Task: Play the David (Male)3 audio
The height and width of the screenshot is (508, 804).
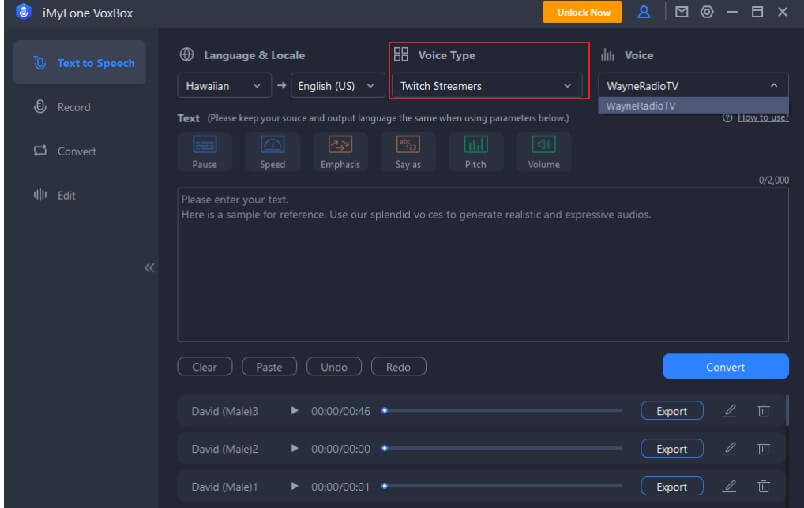Action: pos(294,411)
